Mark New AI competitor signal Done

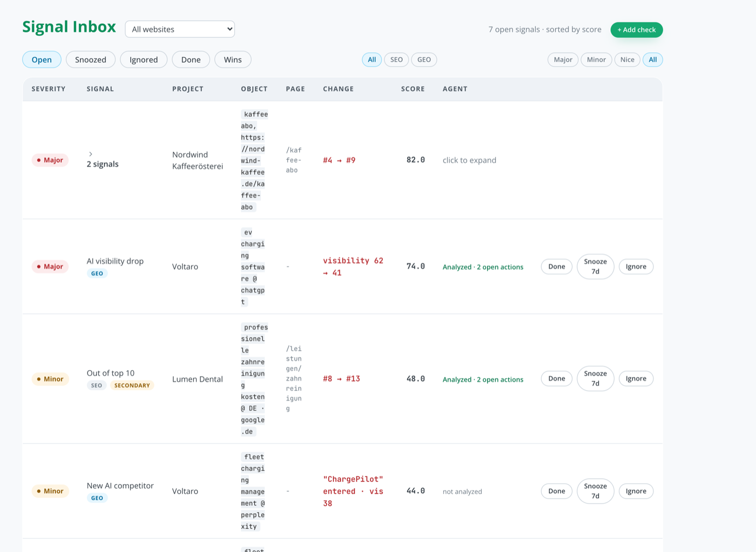(x=557, y=491)
